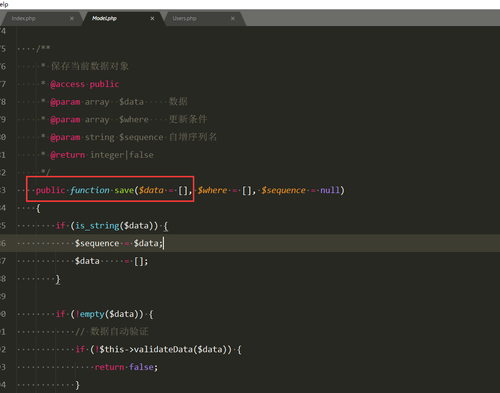Click the '@param string $sequence' doc line

tap(133, 137)
